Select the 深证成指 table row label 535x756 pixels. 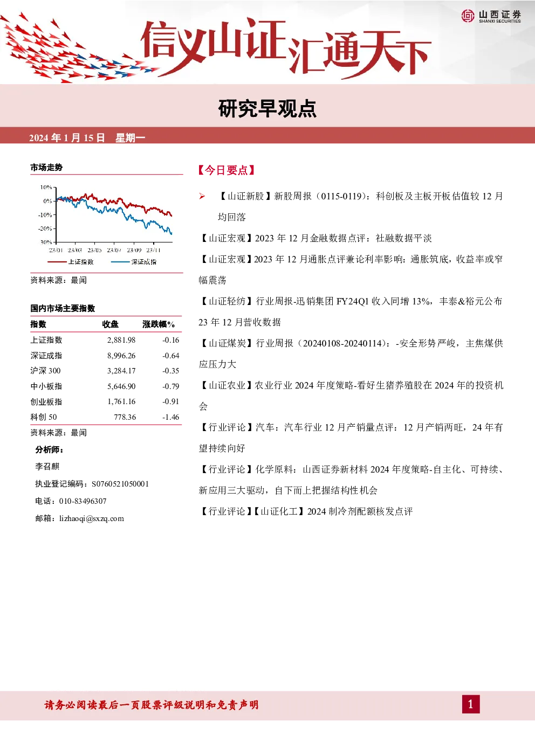point(46,356)
